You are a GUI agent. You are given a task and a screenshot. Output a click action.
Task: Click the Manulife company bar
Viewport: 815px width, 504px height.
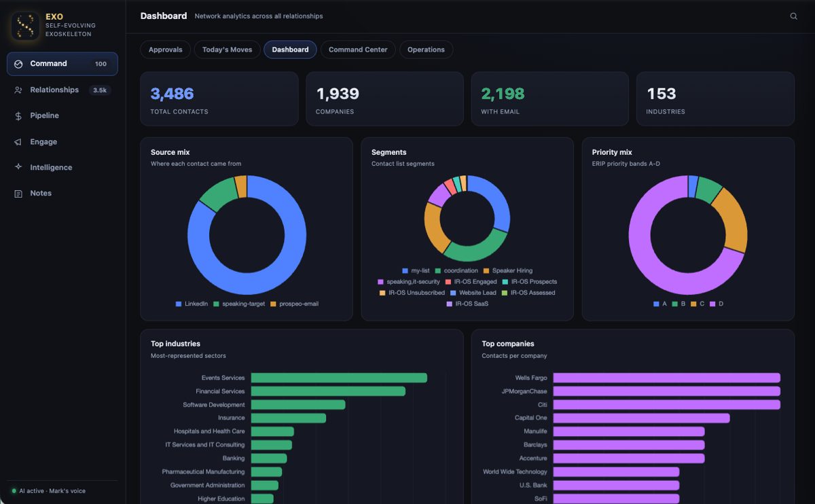pyautogui.click(x=629, y=431)
